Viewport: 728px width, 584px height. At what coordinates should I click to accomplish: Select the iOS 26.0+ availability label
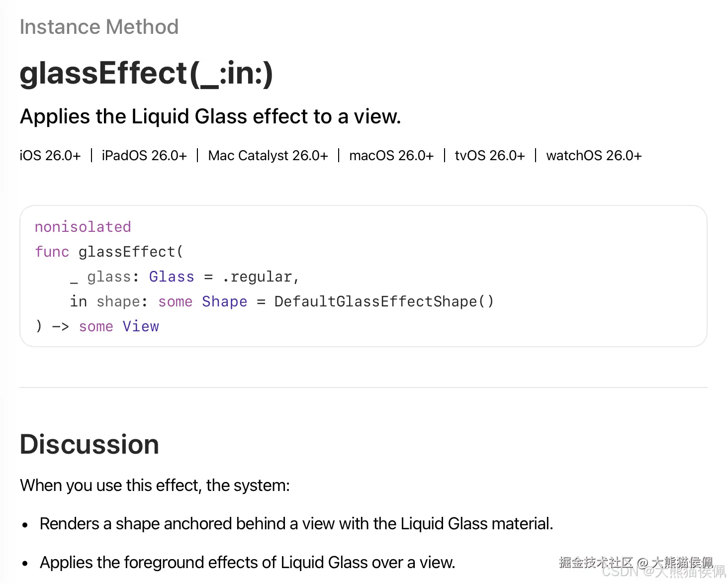pos(50,156)
